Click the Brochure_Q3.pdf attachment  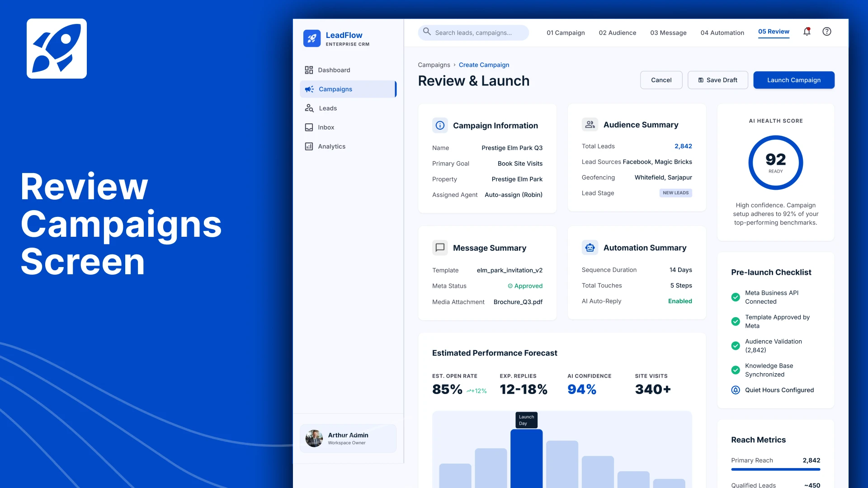click(518, 302)
